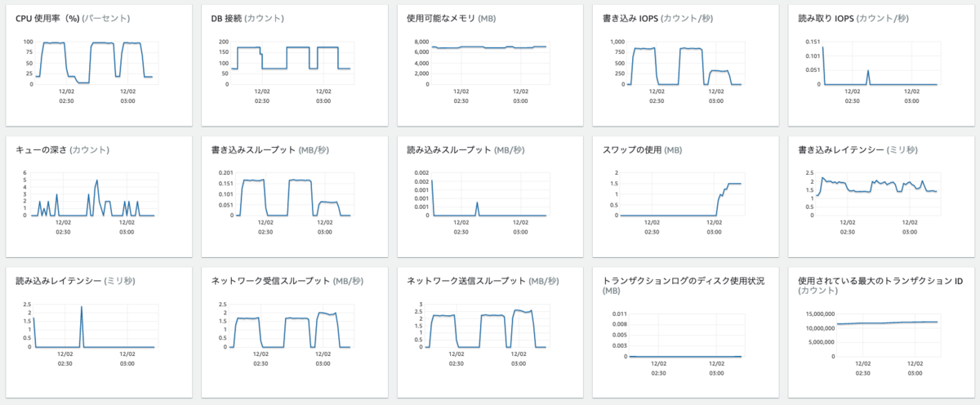
Task: Click the title text キューの深さ (カウント)
Action: 62,150
